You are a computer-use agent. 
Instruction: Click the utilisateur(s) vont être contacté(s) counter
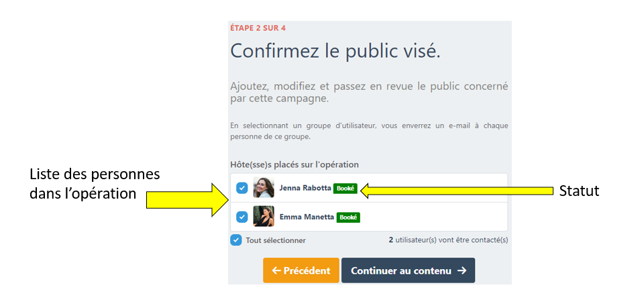pos(448,240)
